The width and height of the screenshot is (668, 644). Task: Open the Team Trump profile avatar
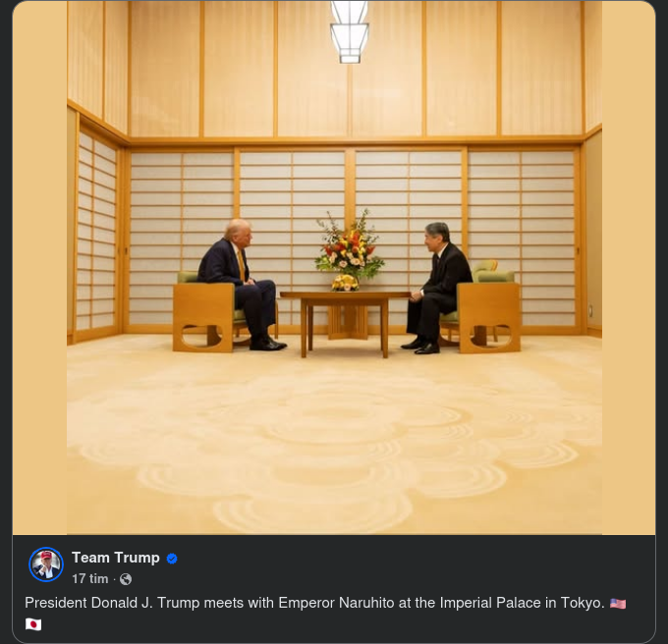(46, 564)
